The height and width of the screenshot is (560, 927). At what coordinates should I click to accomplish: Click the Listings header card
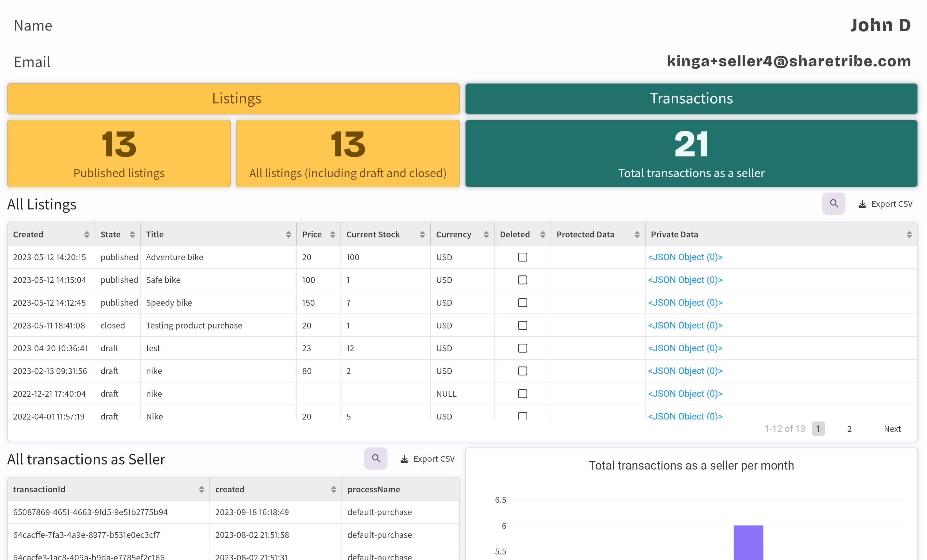pyautogui.click(x=233, y=99)
